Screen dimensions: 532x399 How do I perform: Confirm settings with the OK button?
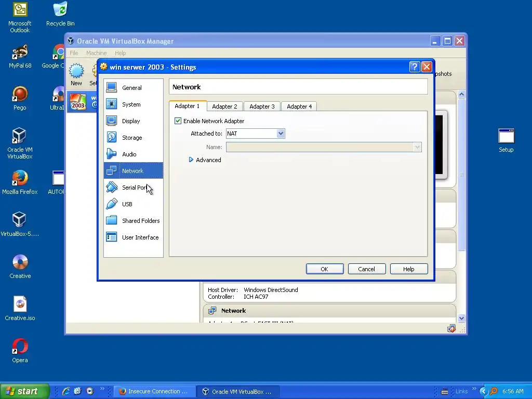[x=325, y=269]
